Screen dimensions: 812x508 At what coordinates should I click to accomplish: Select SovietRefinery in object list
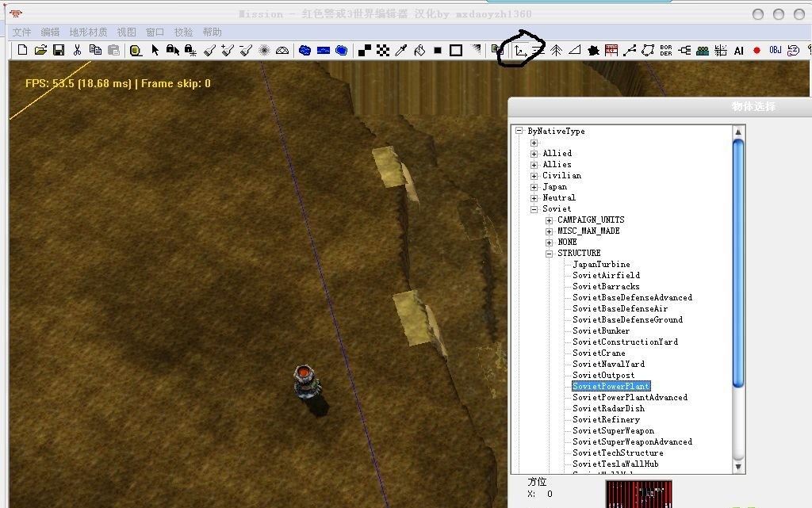coord(606,419)
